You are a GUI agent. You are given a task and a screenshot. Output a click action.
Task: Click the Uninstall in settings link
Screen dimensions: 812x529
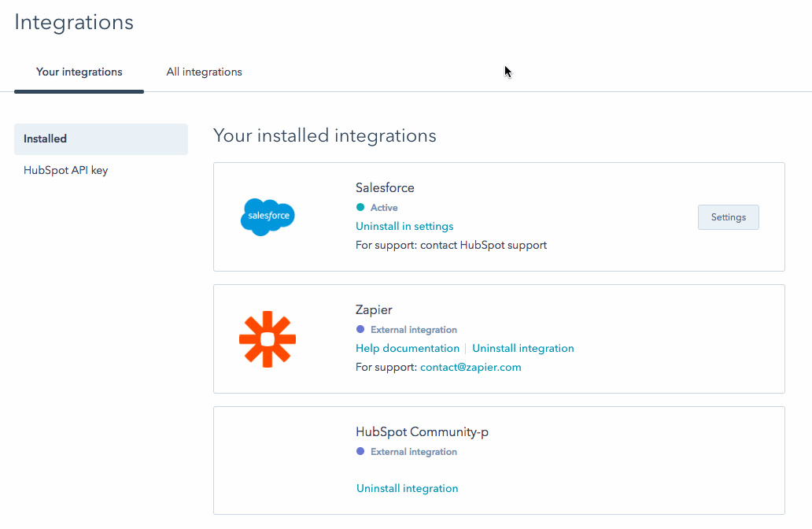tap(404, 226)
